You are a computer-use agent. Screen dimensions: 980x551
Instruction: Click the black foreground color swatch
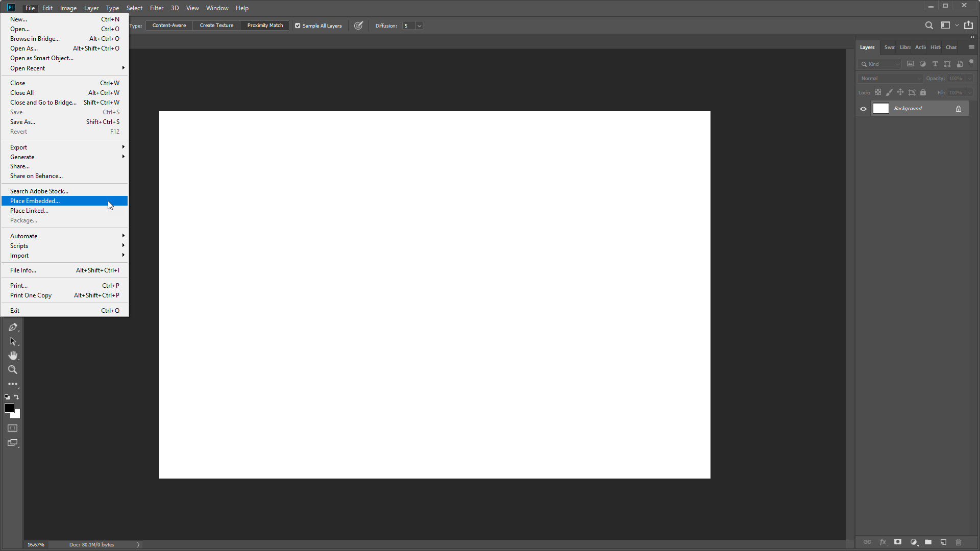[9, 408]
